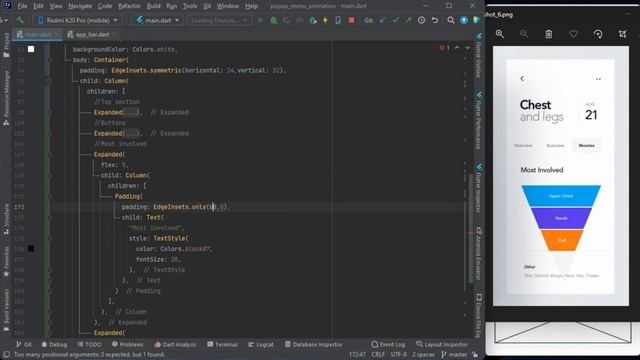Screen dimensions: 640x360
Task: Open the Device File Explorer panel
Action: (479, 315)
